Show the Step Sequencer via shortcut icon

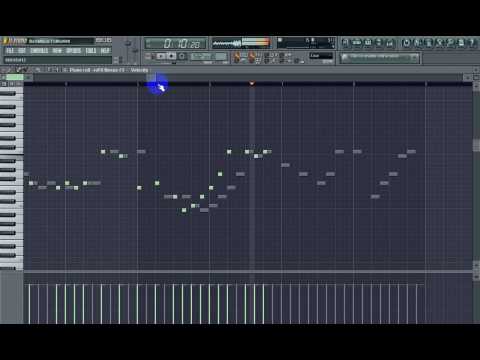point(357,42)
